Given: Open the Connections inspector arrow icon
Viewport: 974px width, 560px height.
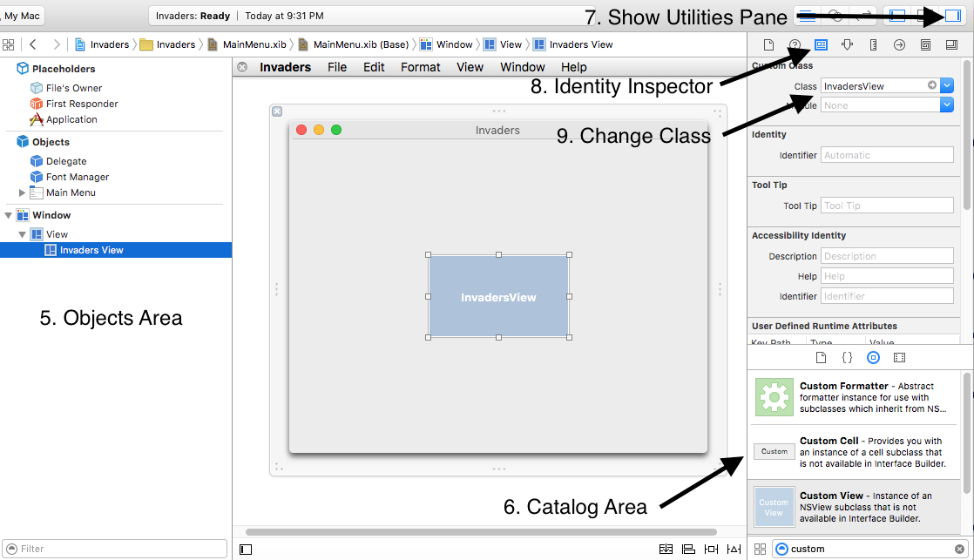Looking at the screenshot, I should (899, 44).
